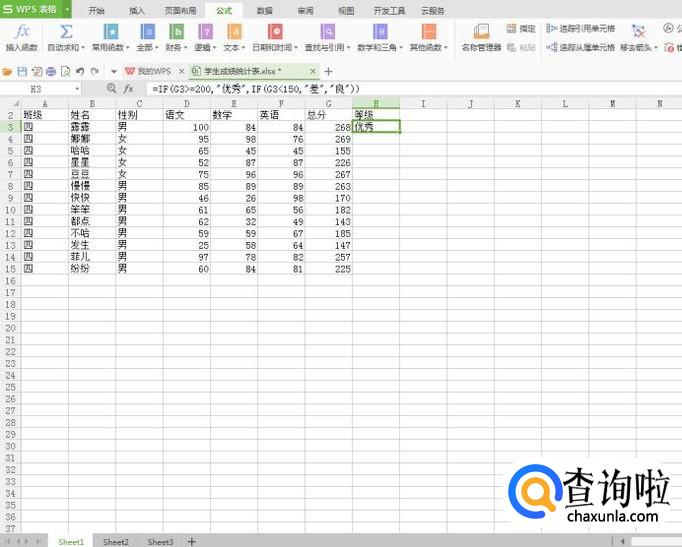Open the WPS 表格 application menu arrow
Screen dimensions: 682x547
(x=67, y=9)
